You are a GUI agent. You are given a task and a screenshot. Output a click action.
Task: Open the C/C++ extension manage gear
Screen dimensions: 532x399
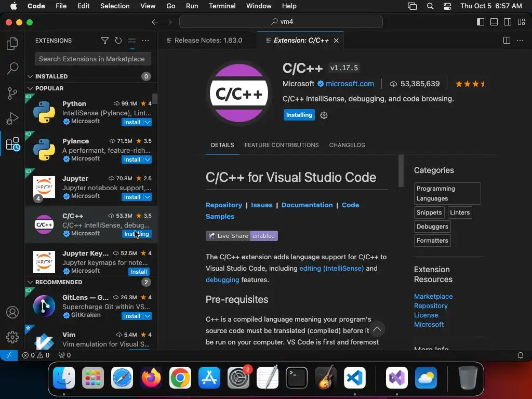[324, 115]
